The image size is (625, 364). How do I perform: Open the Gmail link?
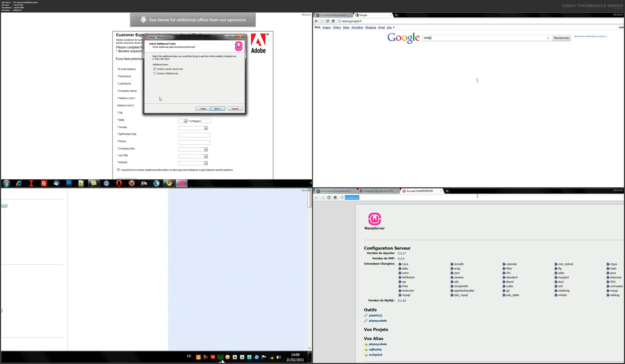[381, 27]
